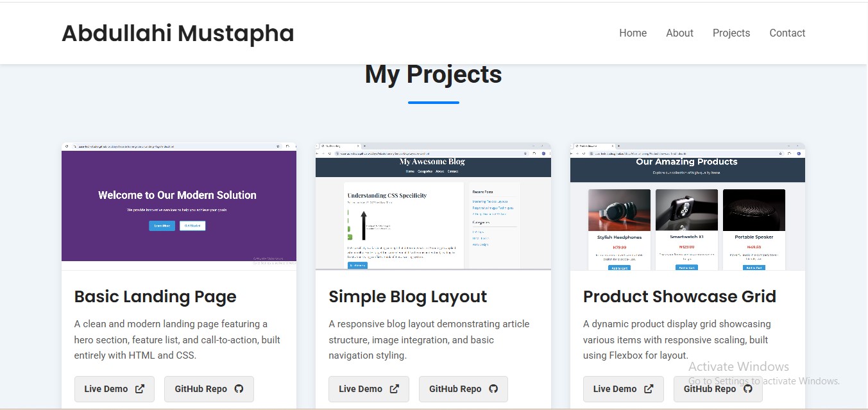Click Read More in the CSS Specificity article
This screenshot has width=868, height=410.
point(357,266)
